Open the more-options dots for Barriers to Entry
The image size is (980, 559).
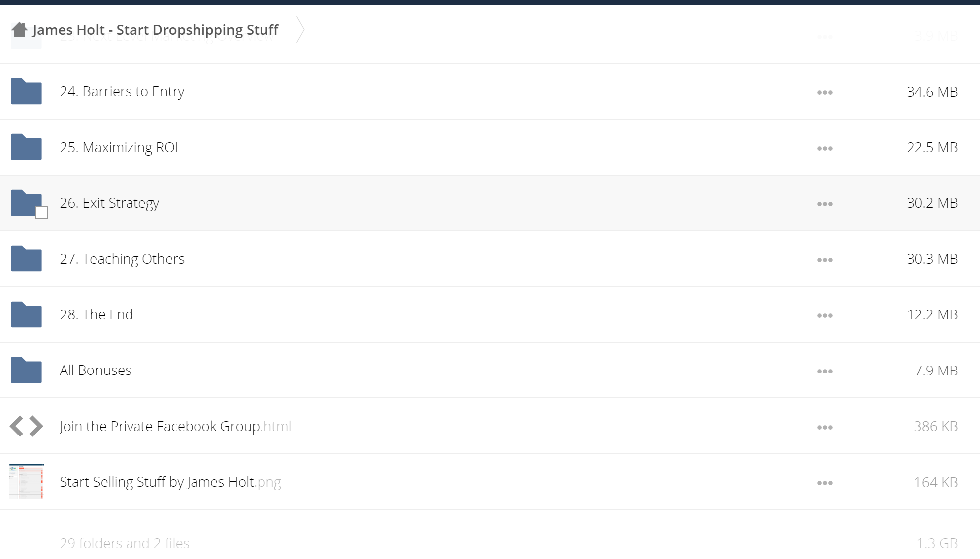(825, 92)
